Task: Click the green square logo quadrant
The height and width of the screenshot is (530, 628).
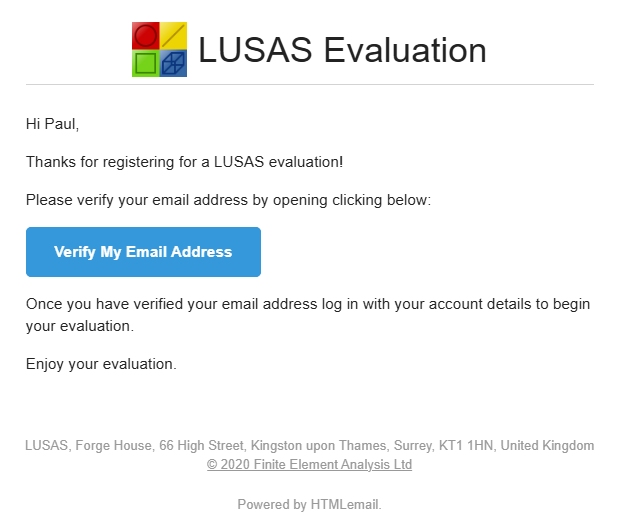Action: pos(146,63)
